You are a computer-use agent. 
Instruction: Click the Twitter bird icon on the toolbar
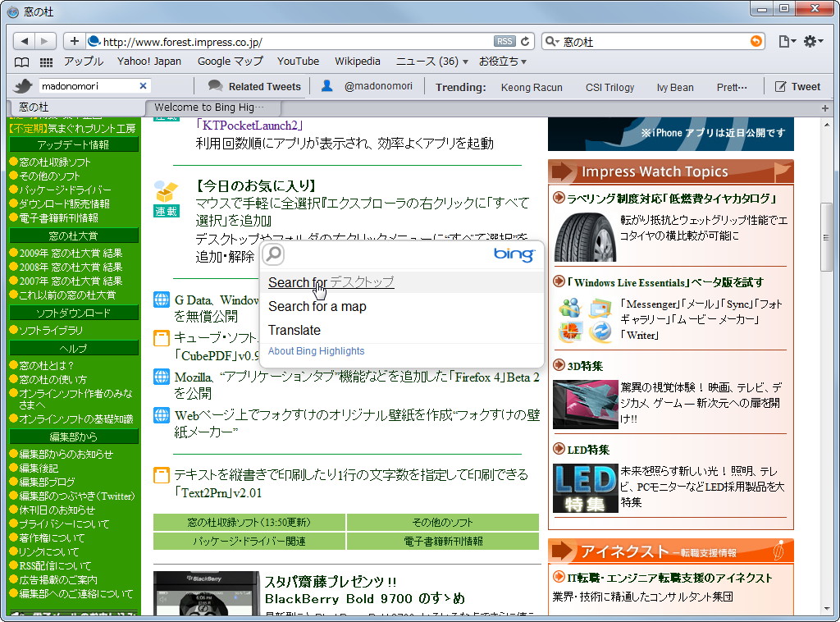tap(23, 85)
